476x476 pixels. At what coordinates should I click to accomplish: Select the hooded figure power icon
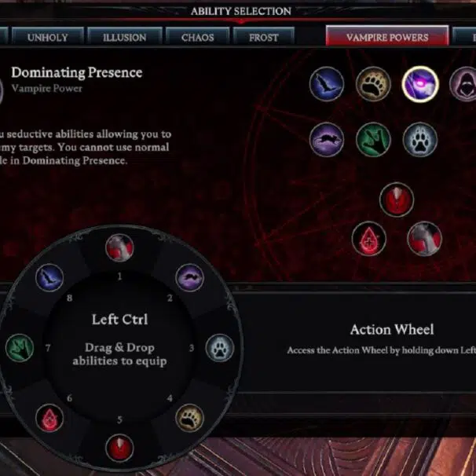(463, 84)
